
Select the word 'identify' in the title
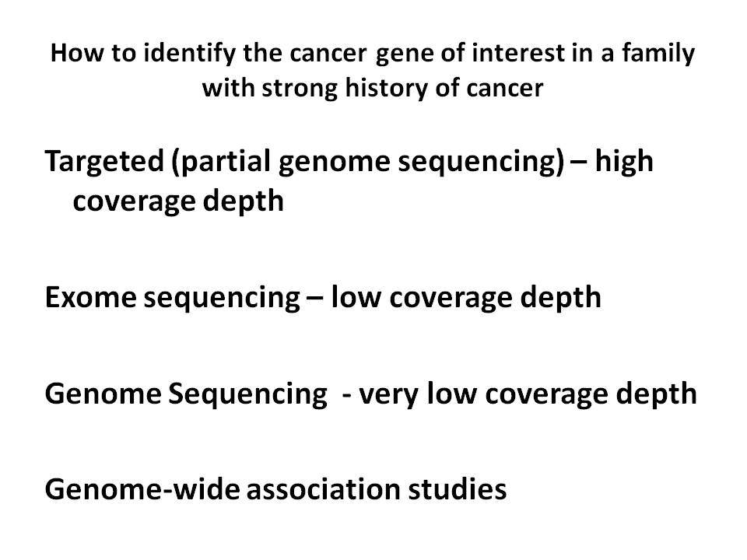click(x=189, y=54)
